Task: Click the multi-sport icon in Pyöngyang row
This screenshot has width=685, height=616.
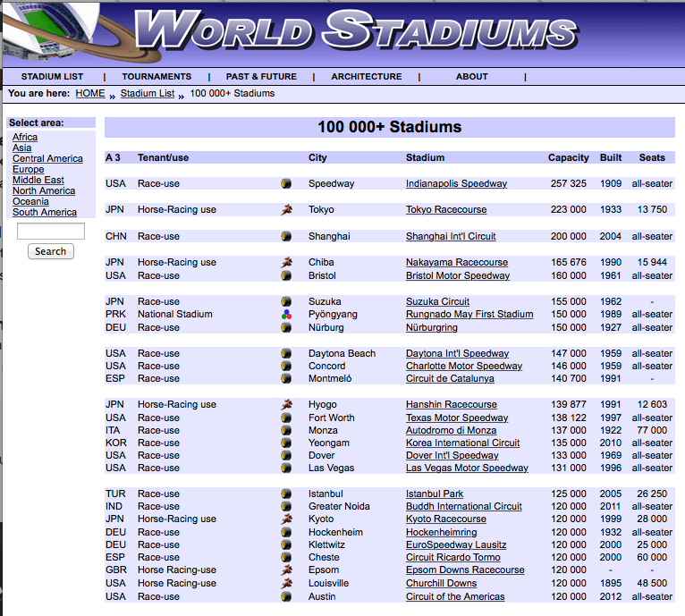Action: pyautogui.click(x=286, y=314)
